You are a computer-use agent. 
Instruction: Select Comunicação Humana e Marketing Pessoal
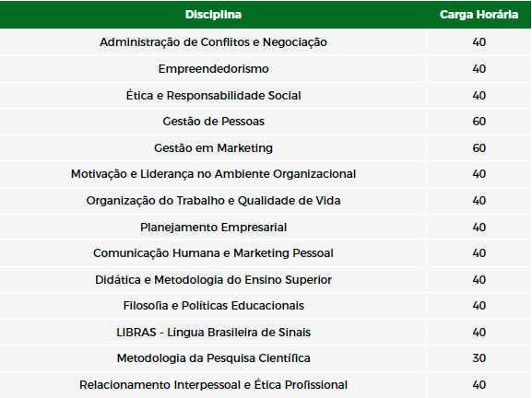point(213,253)
